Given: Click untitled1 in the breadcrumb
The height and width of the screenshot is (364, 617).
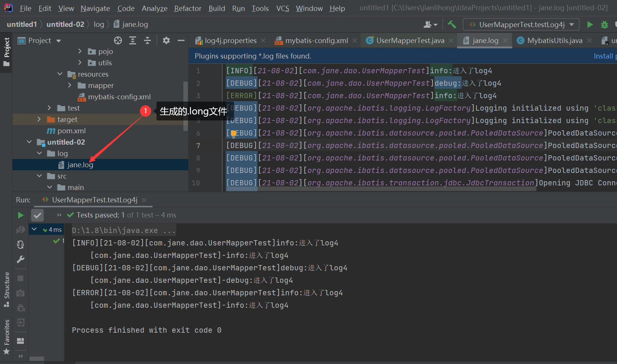Looking at the screenshot, I should [x=22, y=24].
